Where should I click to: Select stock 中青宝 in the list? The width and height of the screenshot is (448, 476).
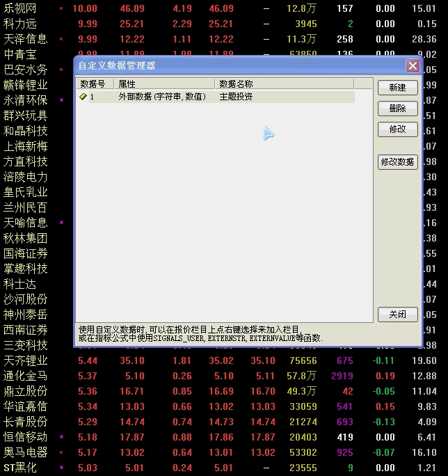tap(19, 54)
